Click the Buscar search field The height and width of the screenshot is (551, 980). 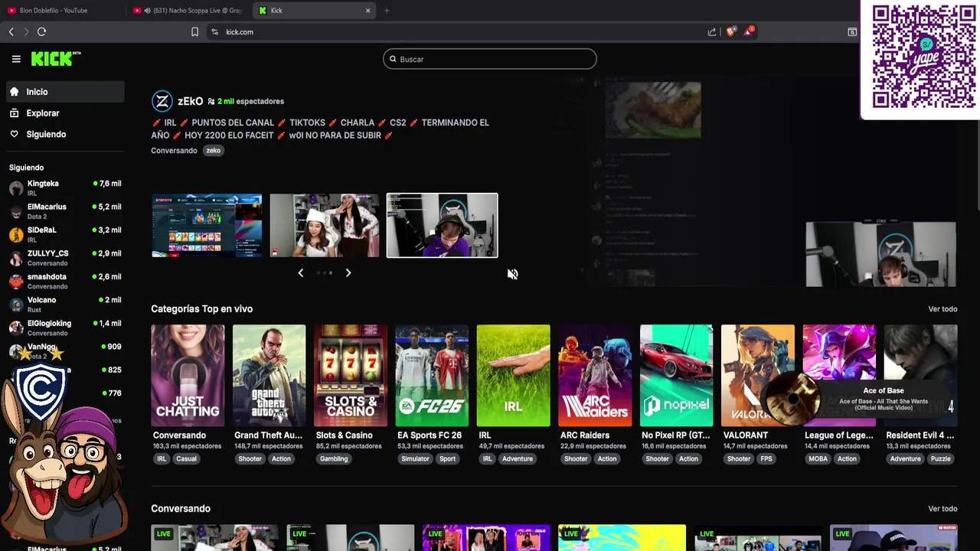pos(490,59)
